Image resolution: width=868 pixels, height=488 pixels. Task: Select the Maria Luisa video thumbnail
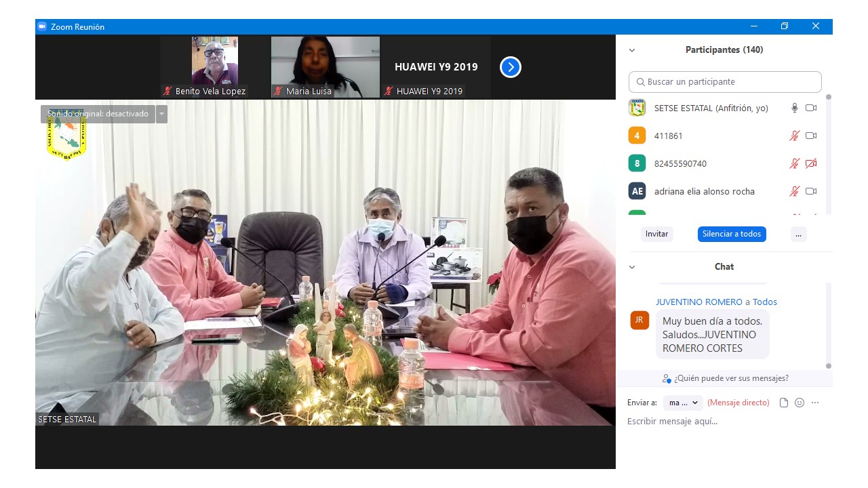click(325, 67)
